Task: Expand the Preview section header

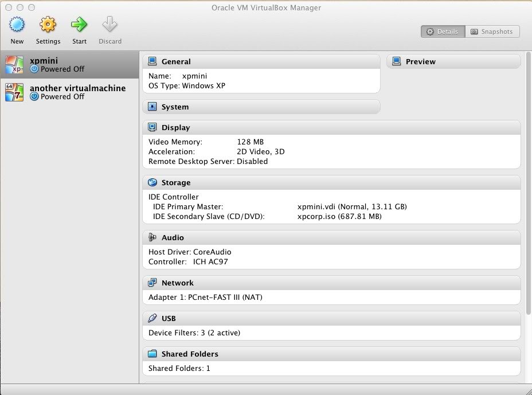Action: tap(453, 61)
